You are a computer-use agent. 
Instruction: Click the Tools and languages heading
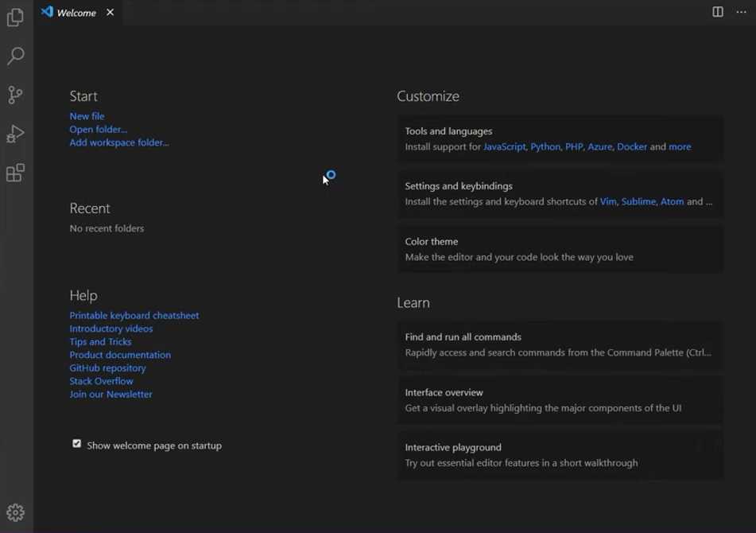coord(448,131)
